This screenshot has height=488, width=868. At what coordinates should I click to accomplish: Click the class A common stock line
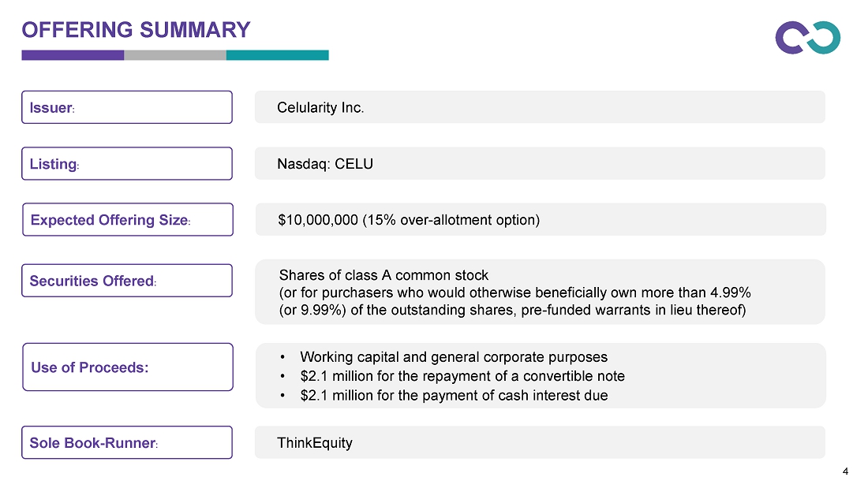coord(384,275)
